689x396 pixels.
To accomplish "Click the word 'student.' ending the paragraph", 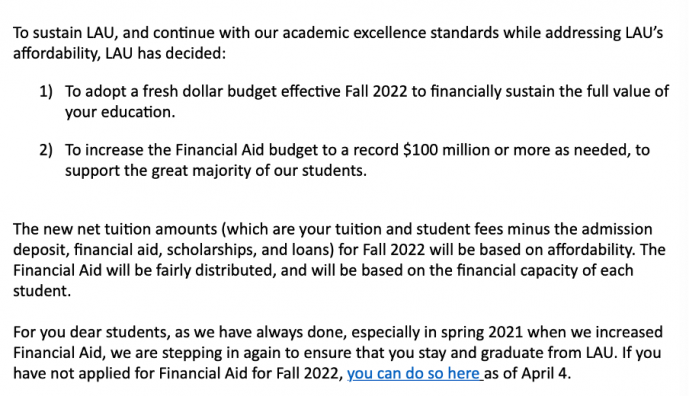I will pyautogui.click(x=42, y=291).
